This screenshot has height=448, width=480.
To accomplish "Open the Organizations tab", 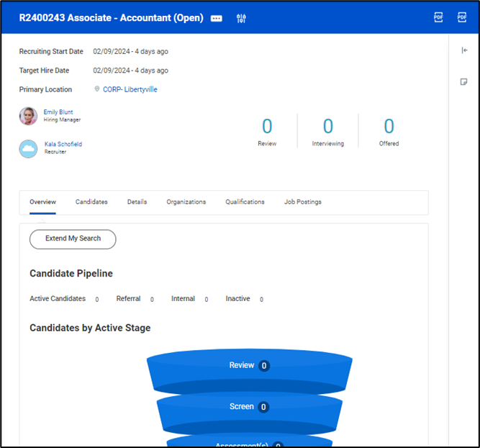I will (x=186, y=202).
